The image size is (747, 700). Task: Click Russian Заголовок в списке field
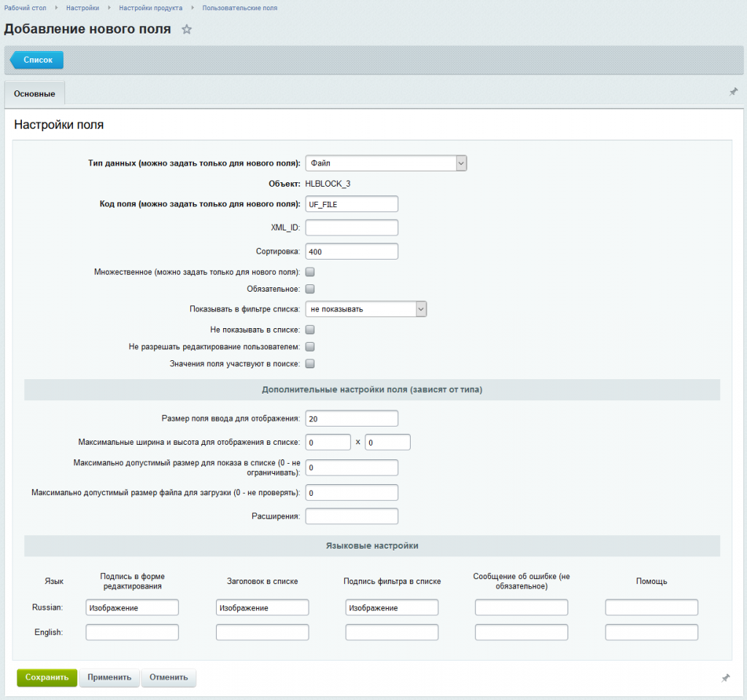tap(263, 607)
